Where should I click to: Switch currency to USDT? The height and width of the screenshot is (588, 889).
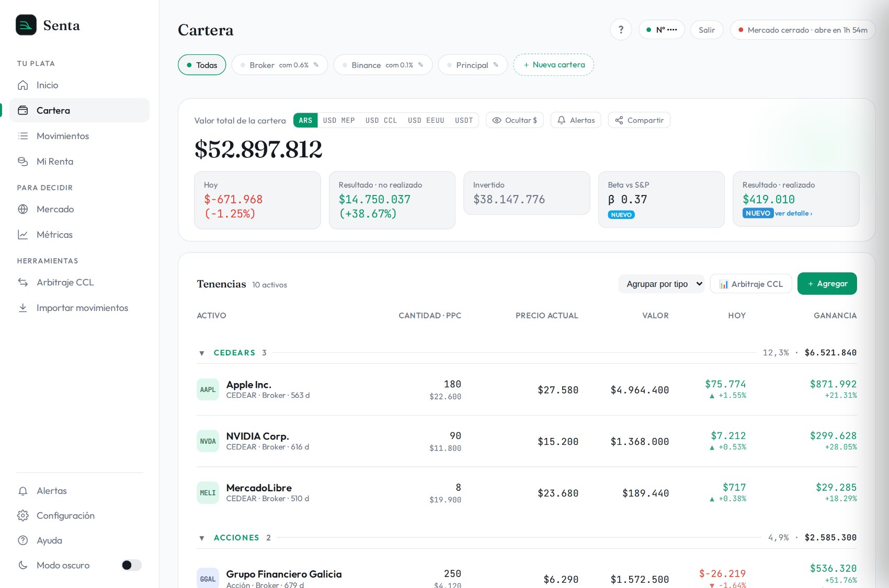pos(464,120)
